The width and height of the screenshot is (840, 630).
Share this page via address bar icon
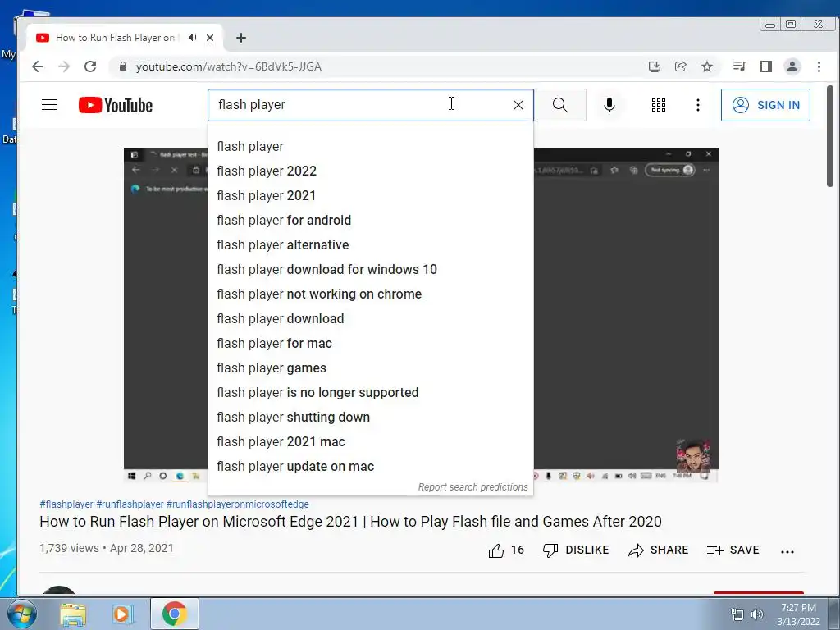[x=680, y=66]
